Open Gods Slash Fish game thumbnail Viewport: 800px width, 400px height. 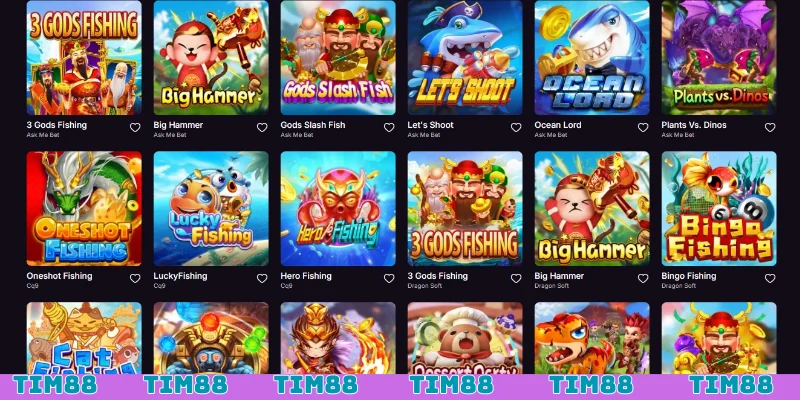click(338, 57)
